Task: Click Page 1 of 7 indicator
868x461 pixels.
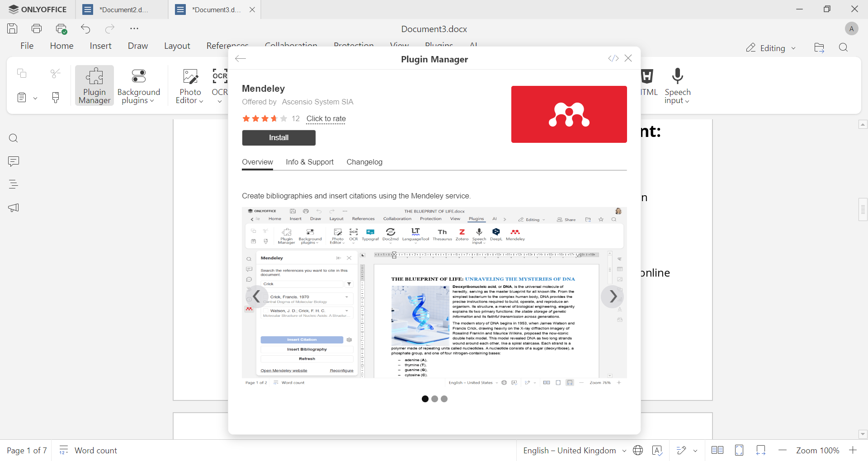Action: click(27, 450)
